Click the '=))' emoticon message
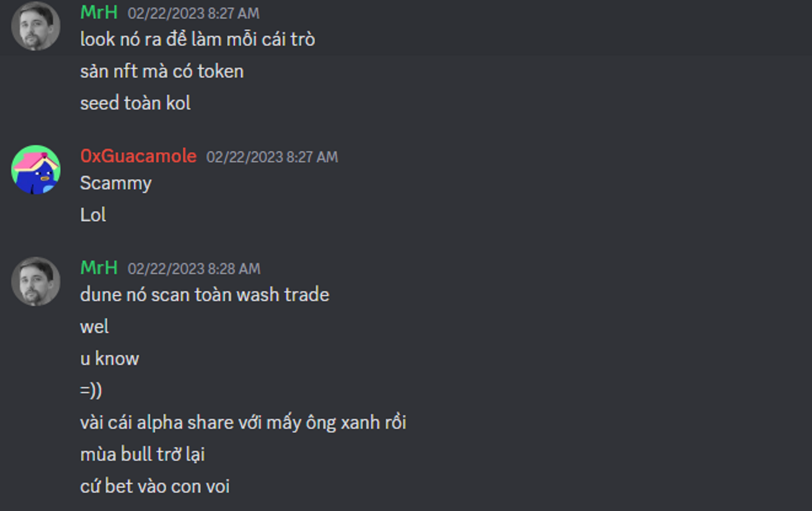This screenshot has width=812, height=511. pos(91,390)
